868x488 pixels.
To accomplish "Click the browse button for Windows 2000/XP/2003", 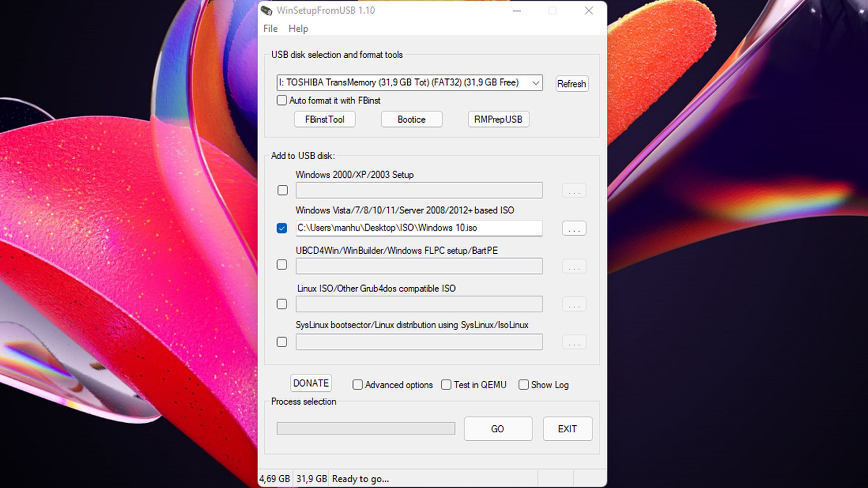I will (573, 190).
